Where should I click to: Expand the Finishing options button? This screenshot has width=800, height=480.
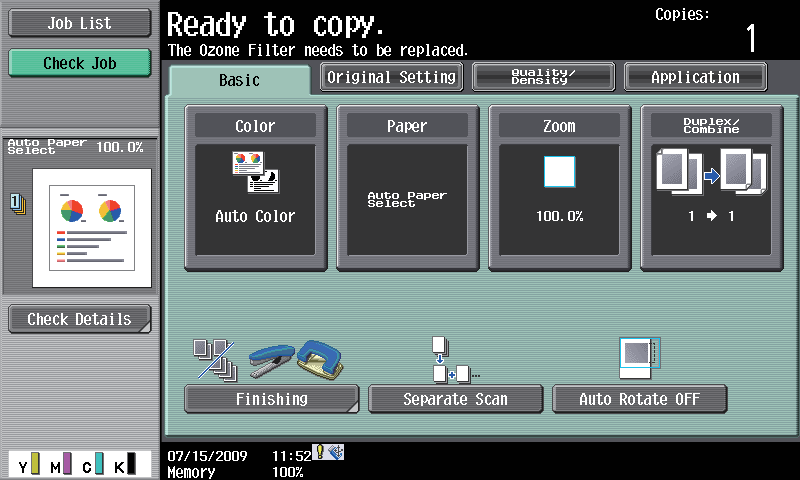point(272,399)
